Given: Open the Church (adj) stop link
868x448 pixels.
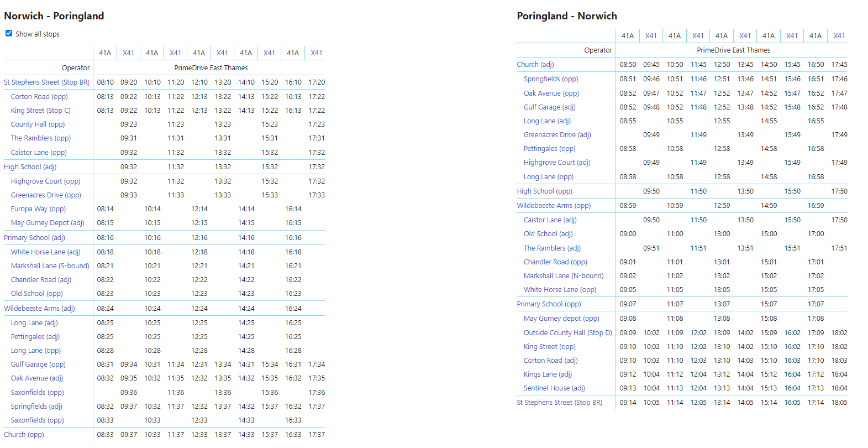Looking at the screenshot, I should pyautogui.click(x=535, y=65).
